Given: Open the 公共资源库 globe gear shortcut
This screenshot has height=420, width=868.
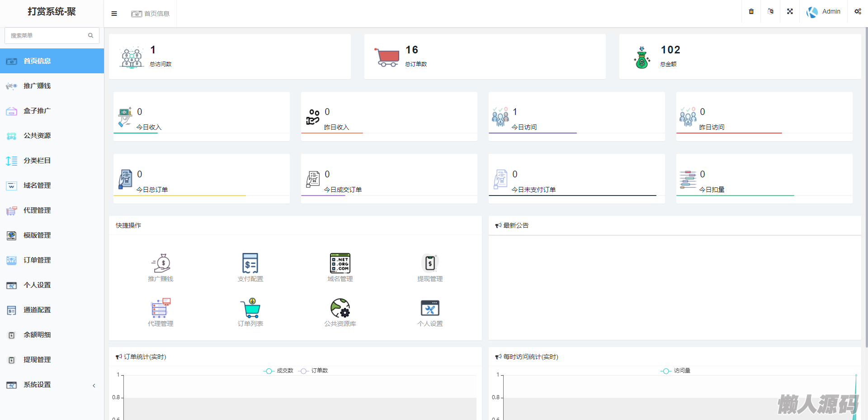Looking at the screenshot, I should 340,308.
